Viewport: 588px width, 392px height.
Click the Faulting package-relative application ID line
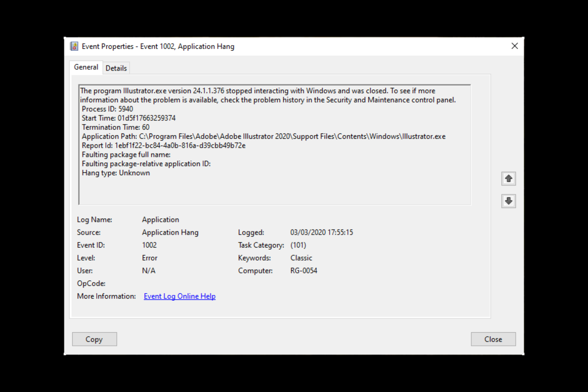click(x=146, y=164)
